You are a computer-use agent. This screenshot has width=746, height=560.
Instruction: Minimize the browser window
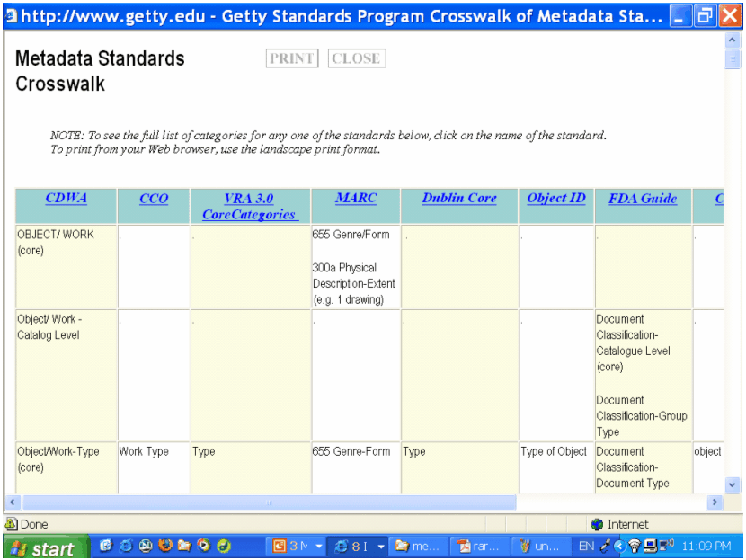(x=679, y=17)
